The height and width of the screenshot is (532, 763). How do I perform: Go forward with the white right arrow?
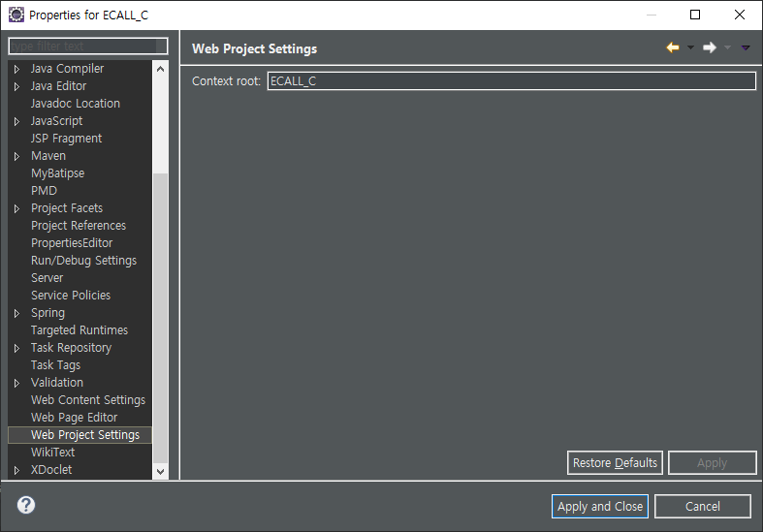(709, 47)
